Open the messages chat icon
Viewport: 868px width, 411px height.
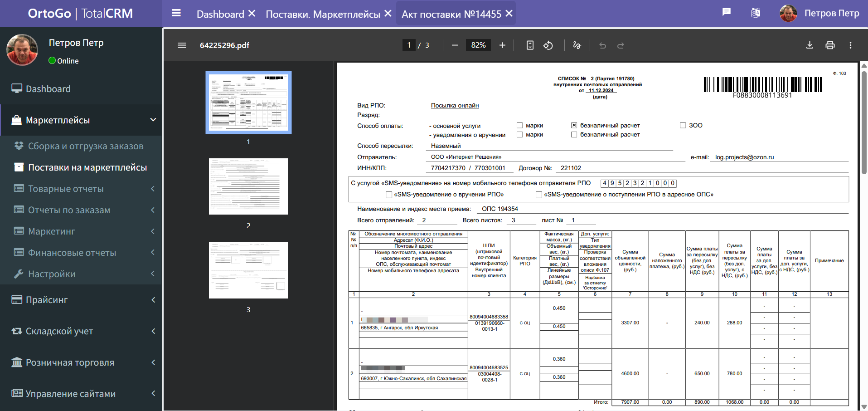coord(726,12)
